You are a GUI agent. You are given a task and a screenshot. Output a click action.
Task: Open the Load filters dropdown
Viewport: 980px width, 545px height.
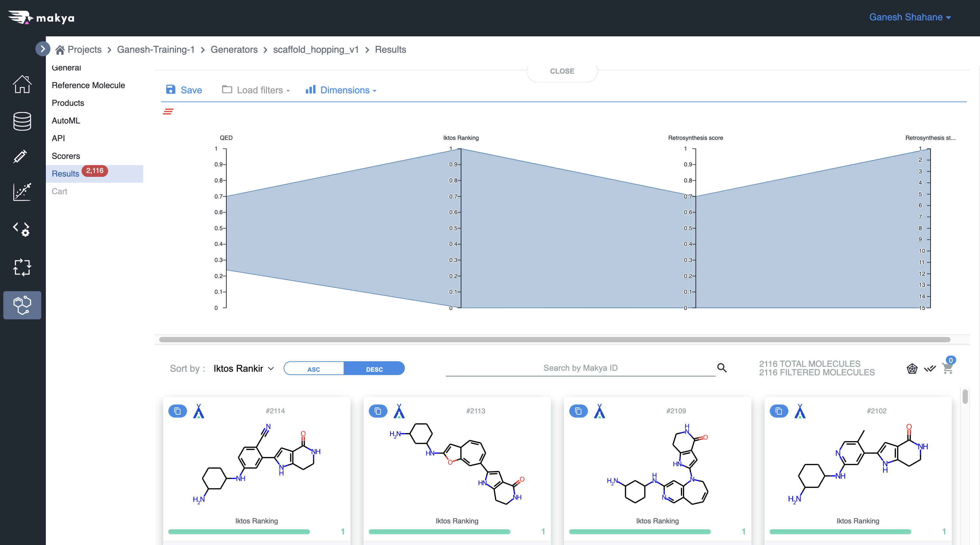tap(256, 90)
